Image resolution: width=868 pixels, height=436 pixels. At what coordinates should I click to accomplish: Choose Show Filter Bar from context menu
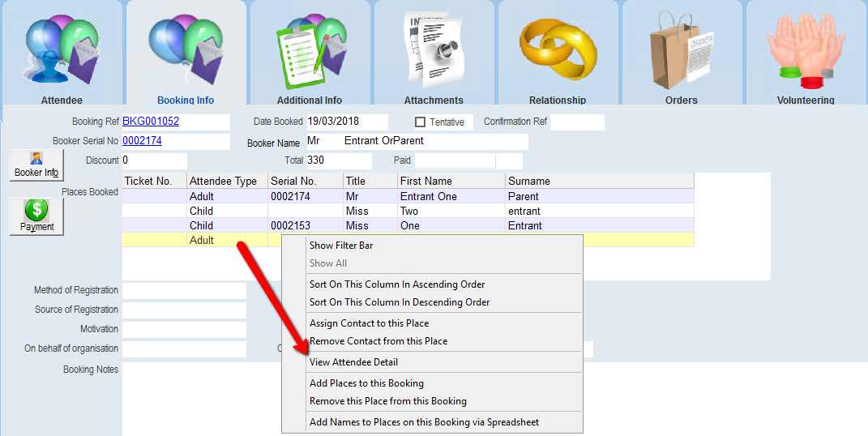(341, 246)
